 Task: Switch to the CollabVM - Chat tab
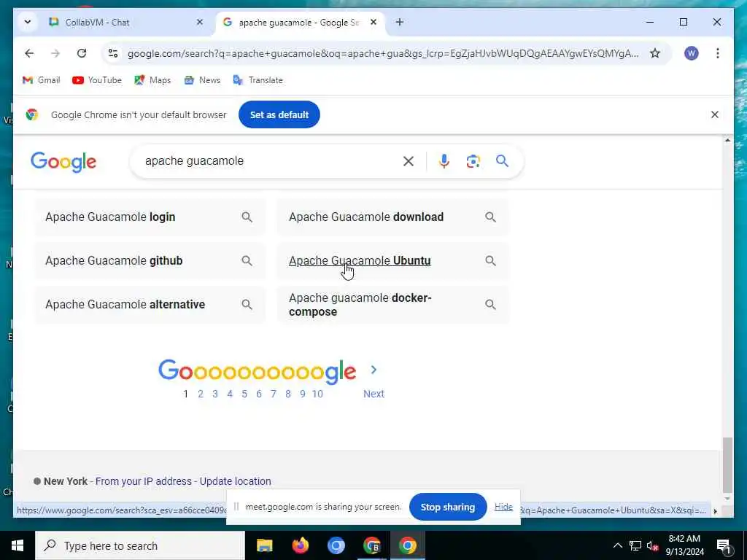pos(97,23)
